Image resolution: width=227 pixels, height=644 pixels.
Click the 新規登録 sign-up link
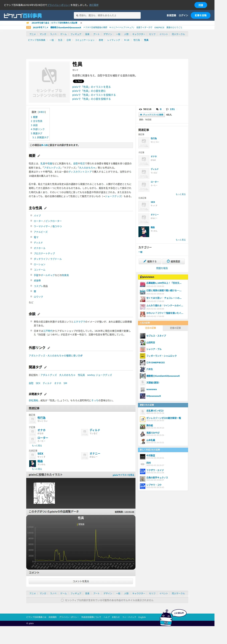(x=171, y=16)
